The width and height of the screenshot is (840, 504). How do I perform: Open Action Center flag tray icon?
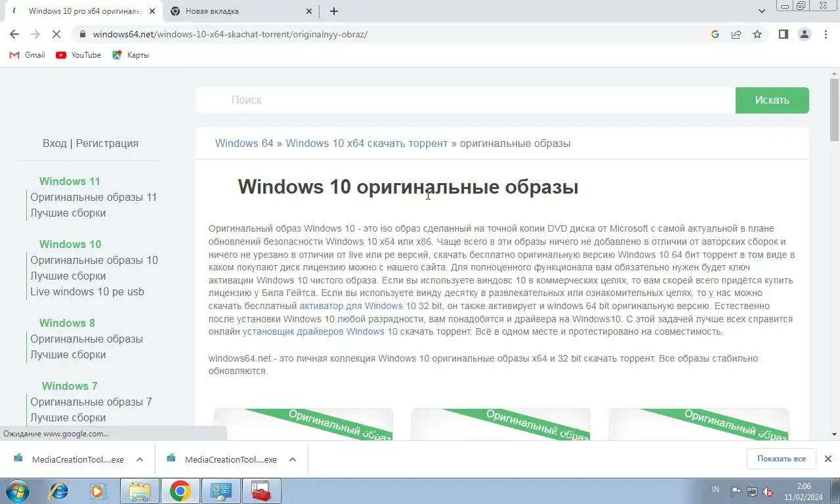[736, 491]
